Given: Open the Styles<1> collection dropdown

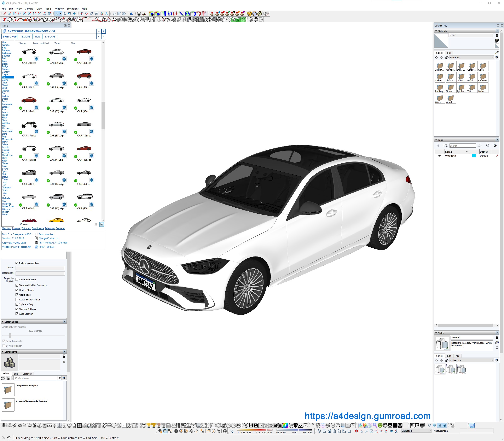Looking at the screenshot, I should click(492, 360).
